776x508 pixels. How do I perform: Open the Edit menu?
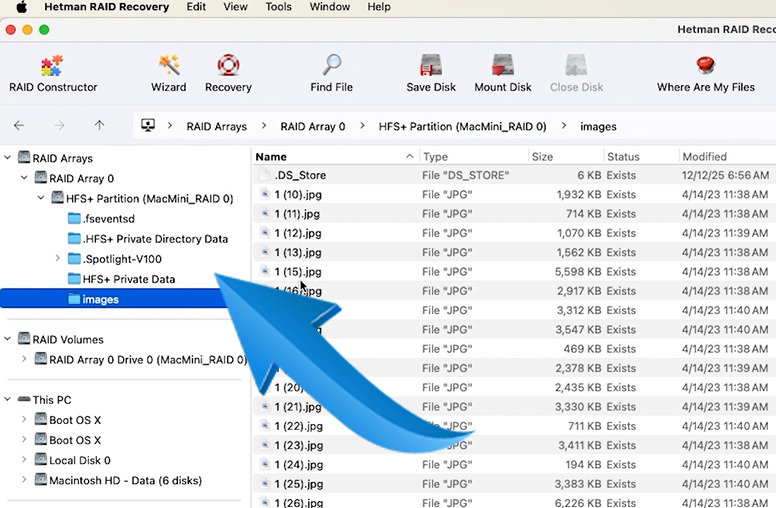[196, 7]
